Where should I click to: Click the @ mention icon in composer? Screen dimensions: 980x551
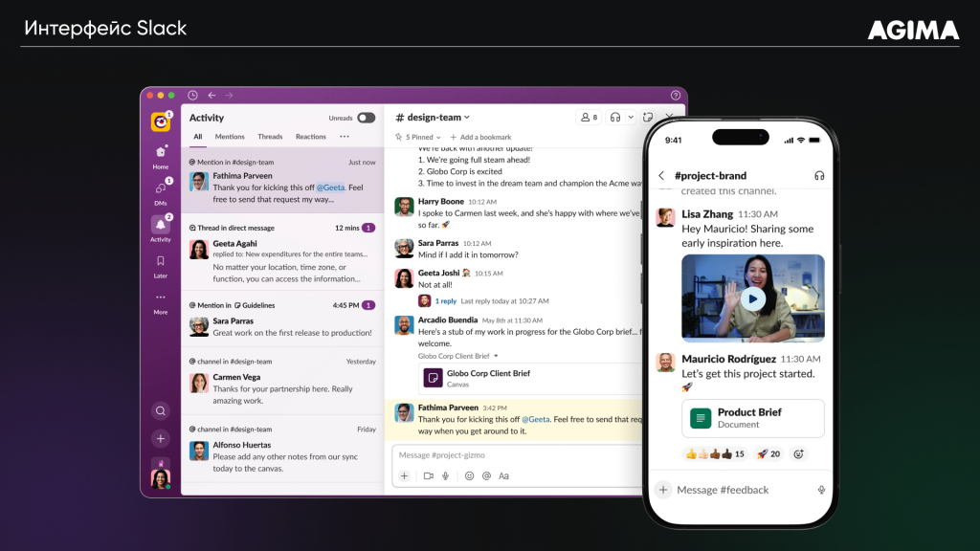pyautogui.click(x=486, y=475)
